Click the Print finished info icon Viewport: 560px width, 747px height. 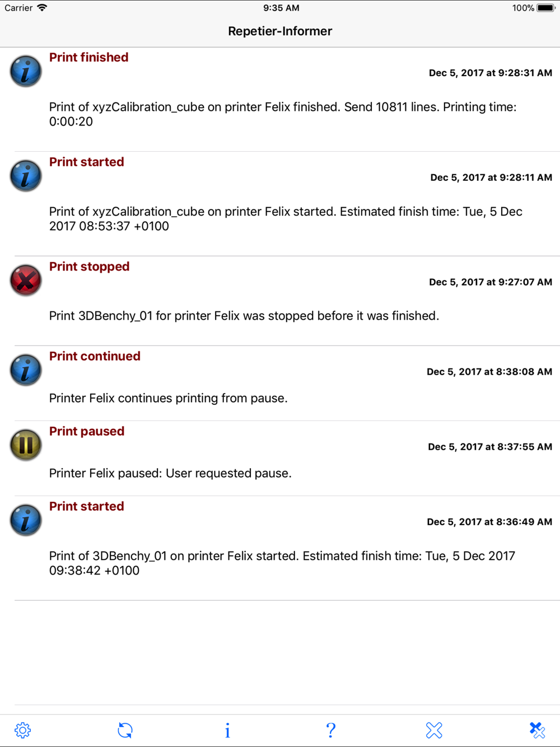click(x=26, y=71)
